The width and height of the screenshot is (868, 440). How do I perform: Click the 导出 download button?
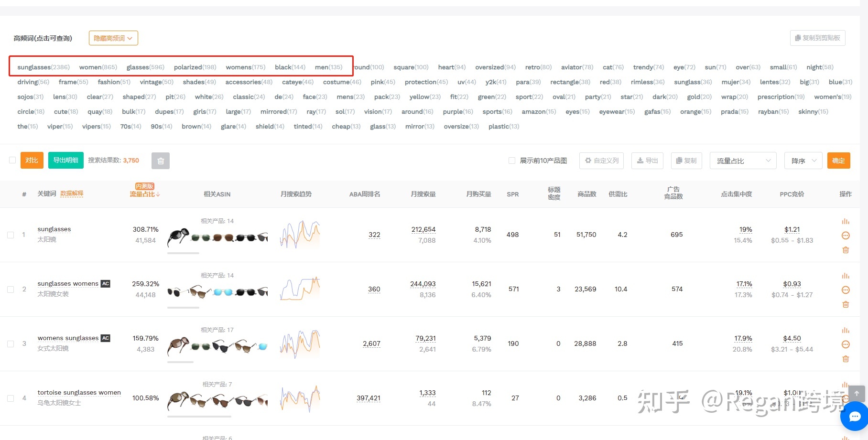[647, 161]
